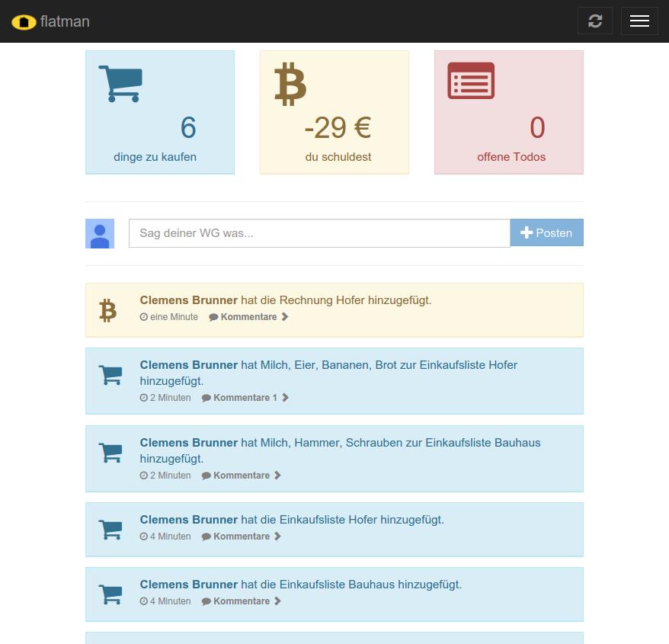The height and width of the screenshot is (644, 669).
Task: Open Clemens Brunner in 'die Einkaufsliste Bauhaus' entry
Action: [188, 585]
